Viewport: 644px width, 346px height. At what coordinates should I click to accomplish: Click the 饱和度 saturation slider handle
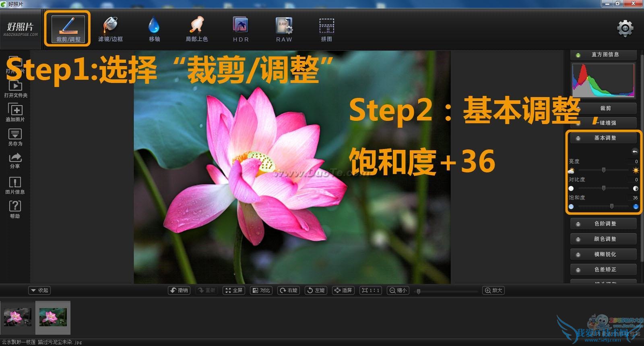click(x=612, y=206)
